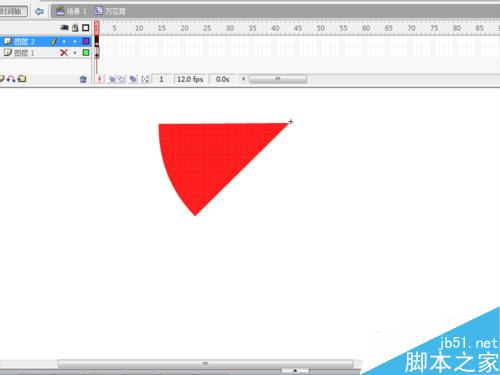Click the padlock icon to lock all layers
500x375 pixels.
pyautogui.click(x=75, y=28)
